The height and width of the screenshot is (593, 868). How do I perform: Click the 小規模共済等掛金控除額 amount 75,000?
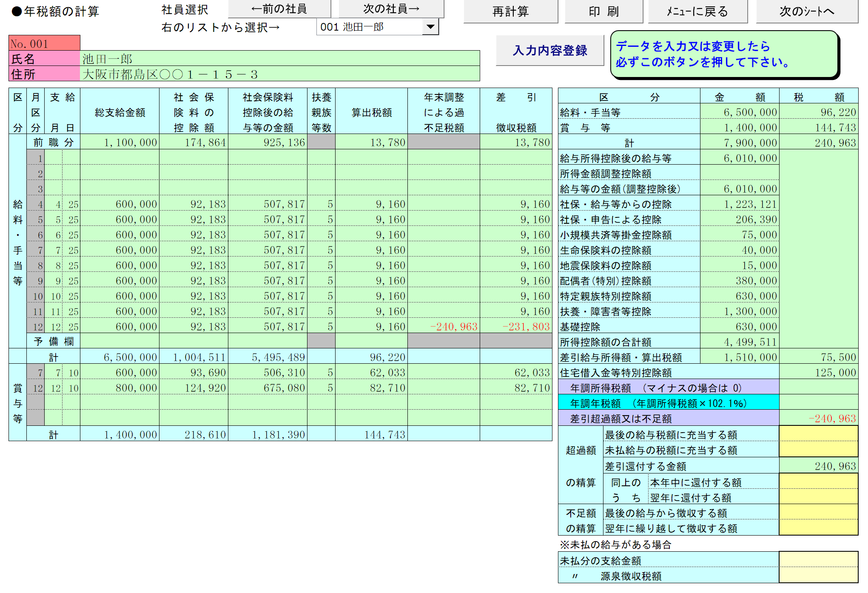pos(740,235)
